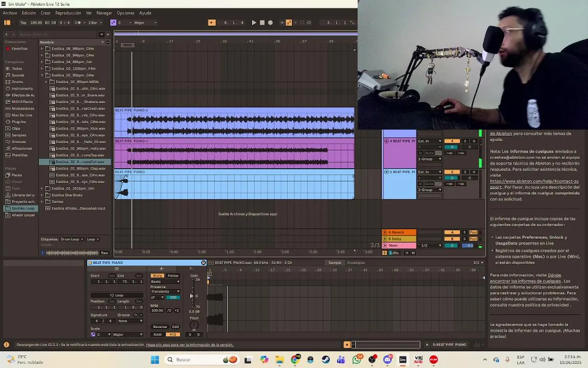This screenshot has height=368, width=588.
Task: Click the Reverse sample button
Action: pos(160,327)
